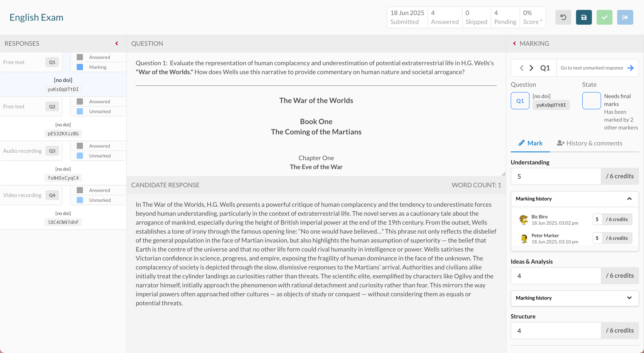Collapse the Responses panel with its chevron
The width and height of the screenshot is (644, 353).
tap(117, 43)
